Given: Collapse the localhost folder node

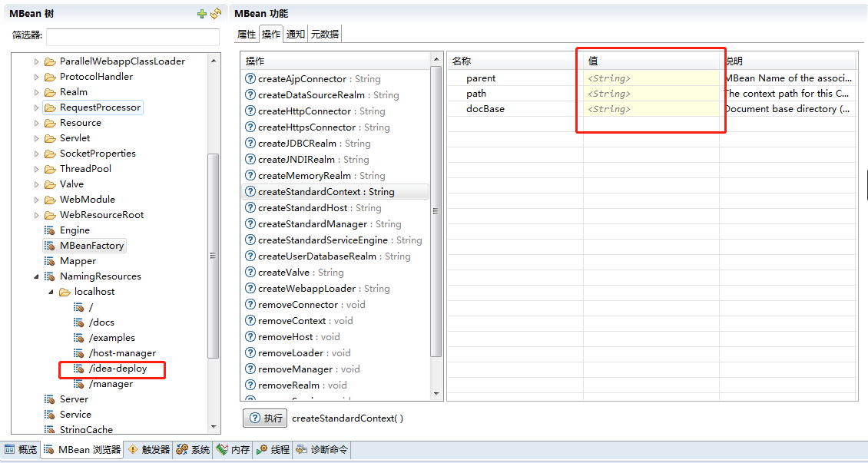Looking at the screenshot, I should tap(51, 292).
